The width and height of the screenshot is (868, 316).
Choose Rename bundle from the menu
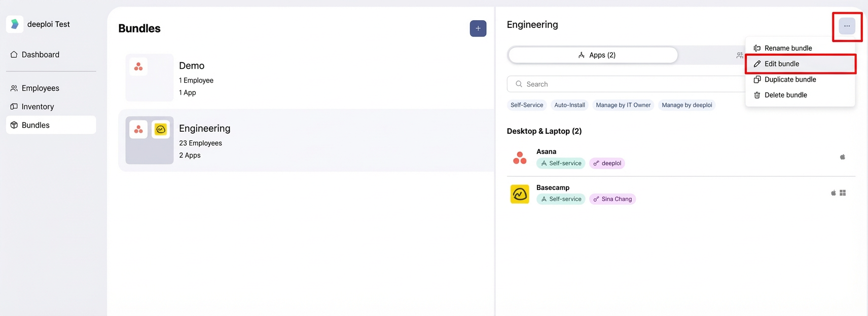[x=800, y=48]
